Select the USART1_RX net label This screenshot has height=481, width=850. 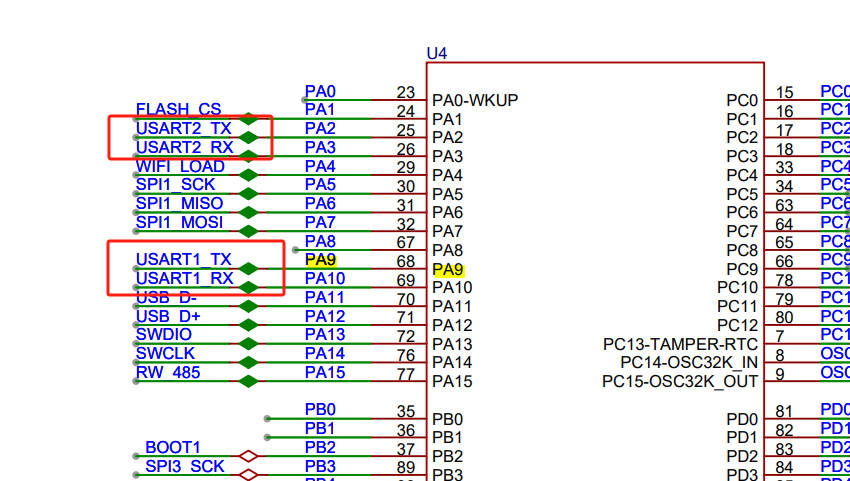184,278
